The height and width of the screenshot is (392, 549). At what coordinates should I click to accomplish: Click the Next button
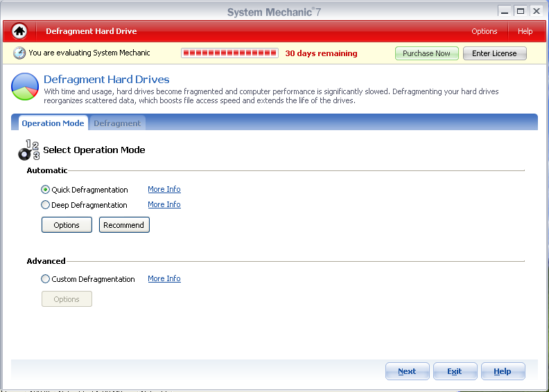tap(407, 371)
